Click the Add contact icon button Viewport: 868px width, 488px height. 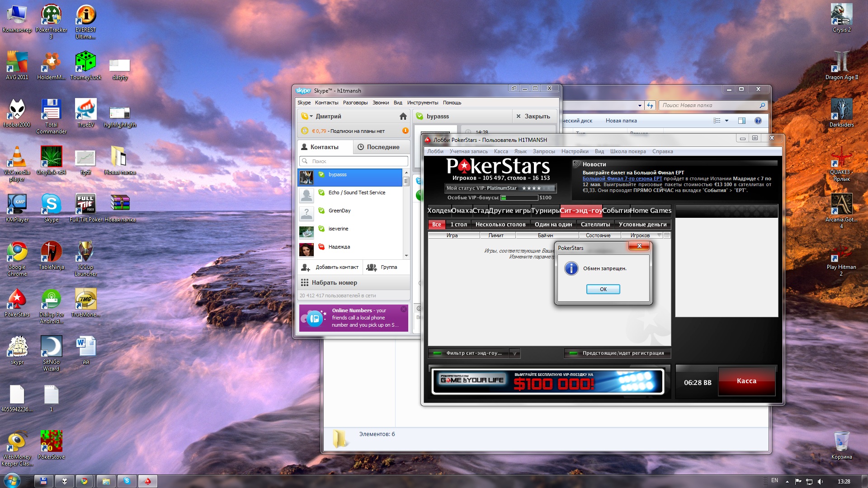pyautogui.click(x=306, y=267)
